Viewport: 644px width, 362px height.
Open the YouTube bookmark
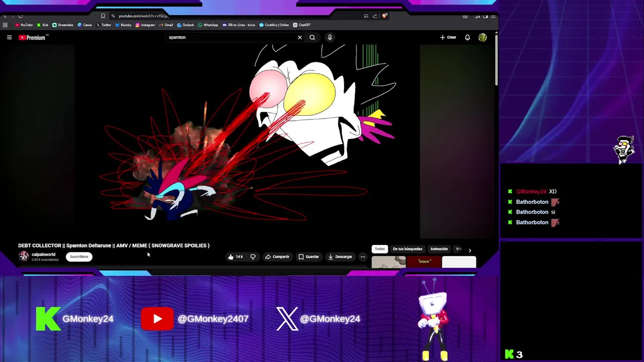(x=24, y=25)
